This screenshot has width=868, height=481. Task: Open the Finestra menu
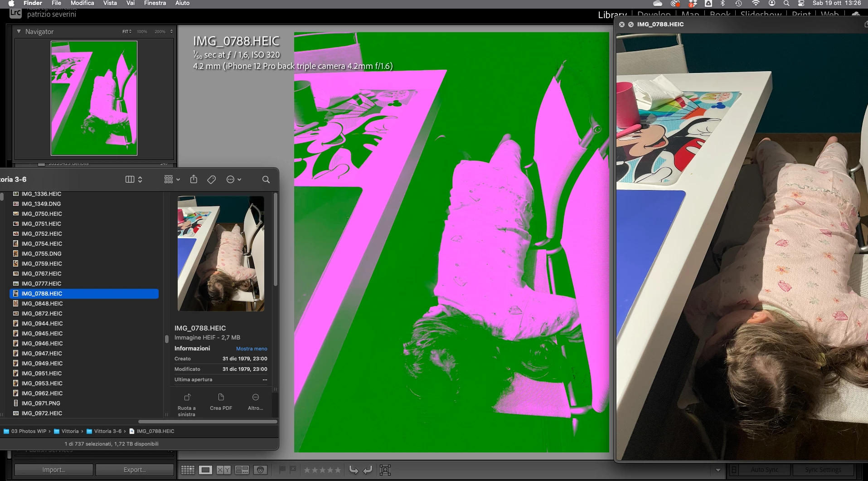pos(155,3)
